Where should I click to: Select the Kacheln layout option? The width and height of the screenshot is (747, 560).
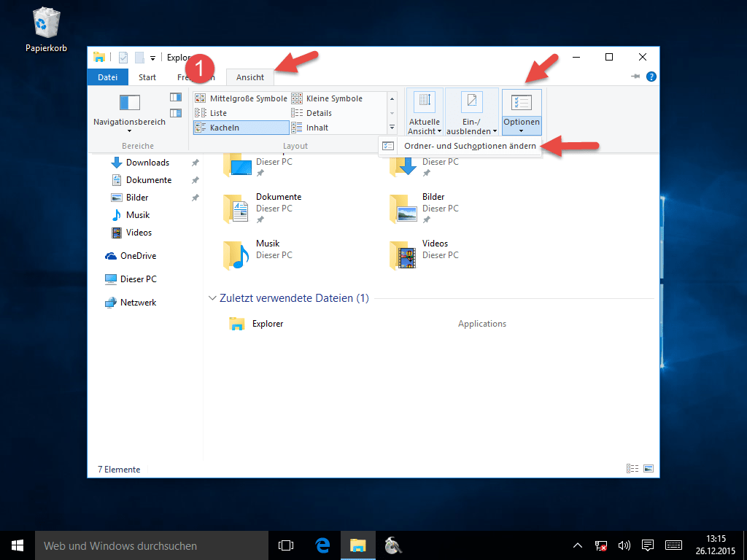coord(241,128)
